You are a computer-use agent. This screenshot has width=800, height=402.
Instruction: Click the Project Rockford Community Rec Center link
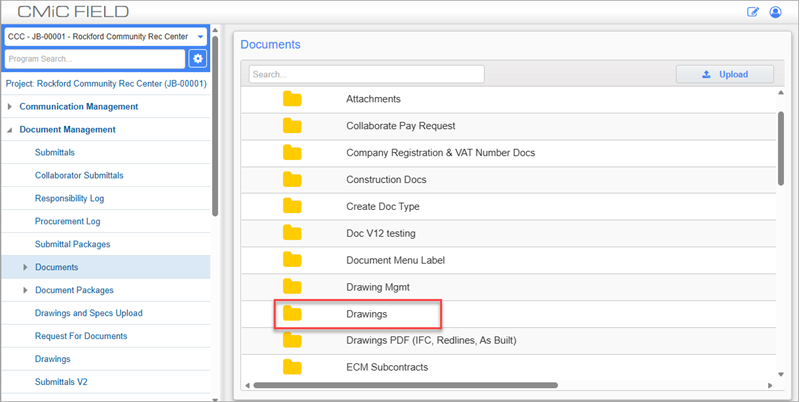pyautogui.click(x=106, y=84)
